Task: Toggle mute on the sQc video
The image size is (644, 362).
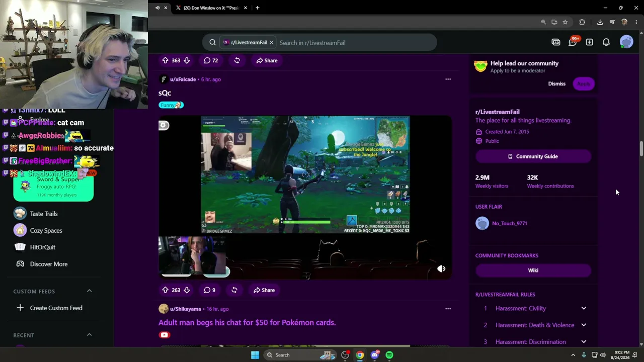Action: (441, 269)
